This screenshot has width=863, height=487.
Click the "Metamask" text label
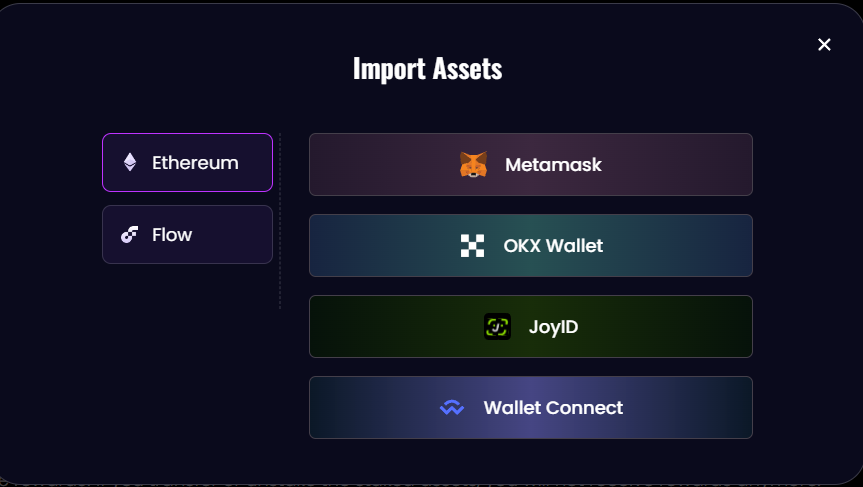pos(553,165)
